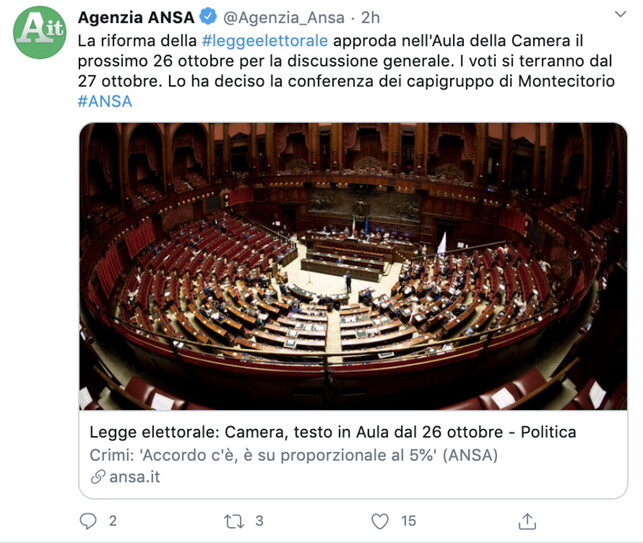
Task: Click the reply count 2
Action: (113, 521)
